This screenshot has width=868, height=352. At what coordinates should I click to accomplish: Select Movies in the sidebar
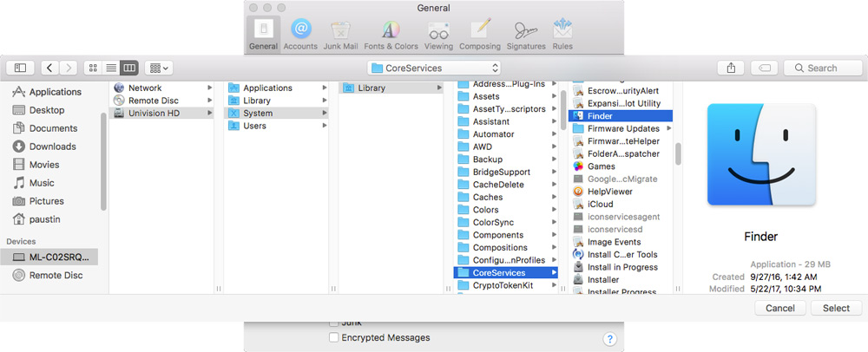[49, 165]
